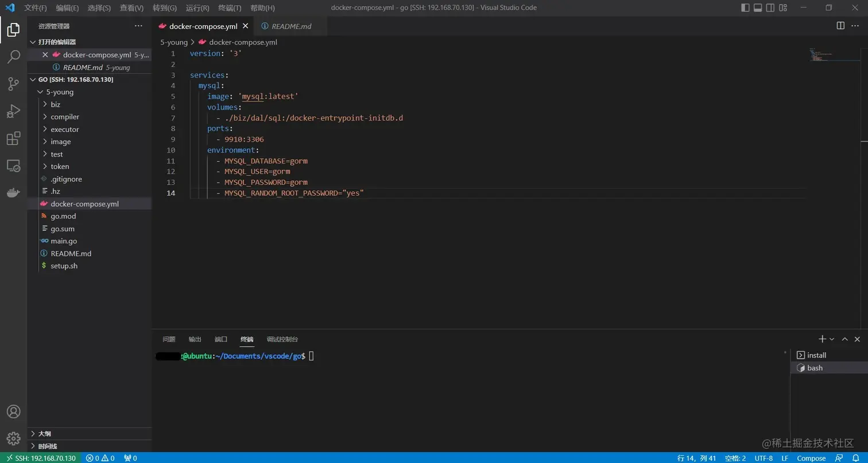Image resolution: width=868 pixels, height=463 pixels.
Task: Open main.go in the explorer
Action: [x=90, y=241]
